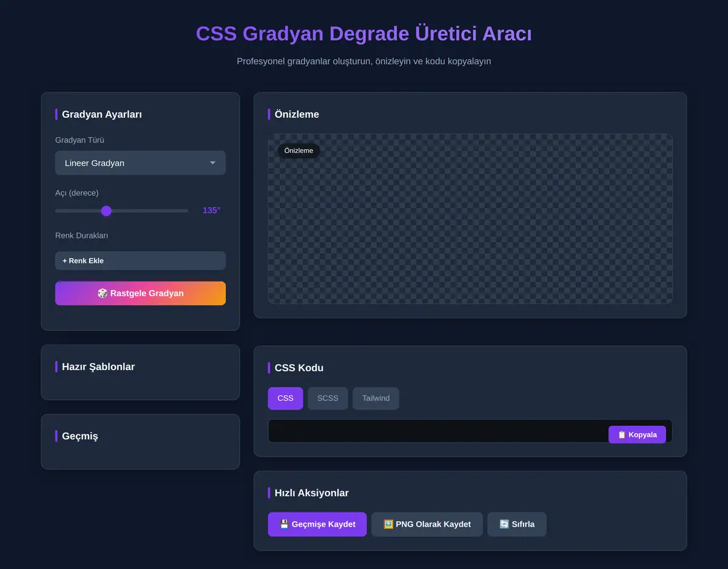
Task: Switch to the CSS tab
Action: [x=285, y=399]
